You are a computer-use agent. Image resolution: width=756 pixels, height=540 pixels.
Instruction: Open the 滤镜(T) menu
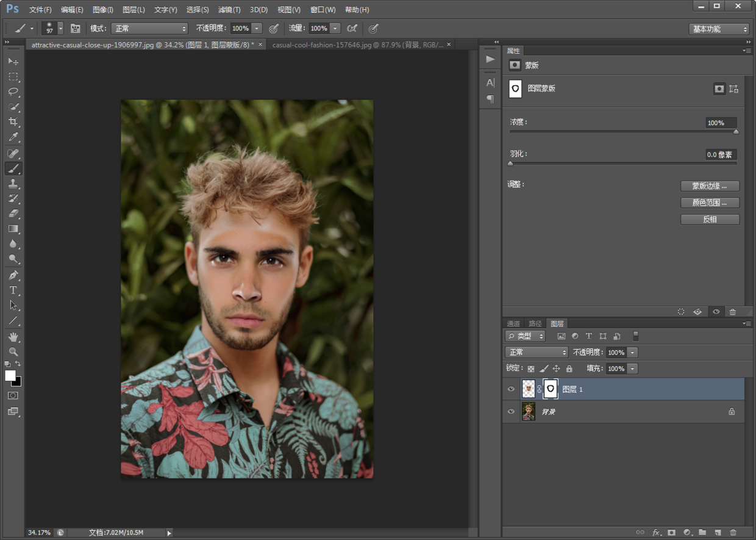pos(229,10)
